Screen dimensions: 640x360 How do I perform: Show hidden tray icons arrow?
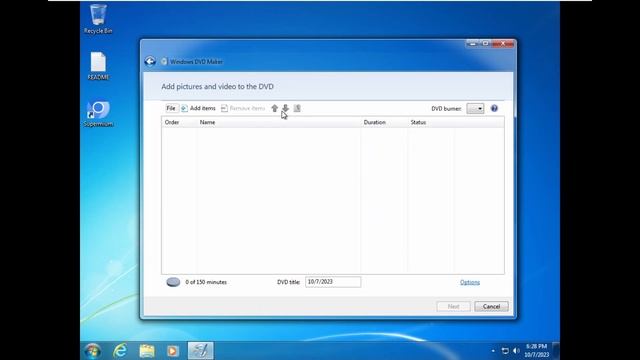493,351
